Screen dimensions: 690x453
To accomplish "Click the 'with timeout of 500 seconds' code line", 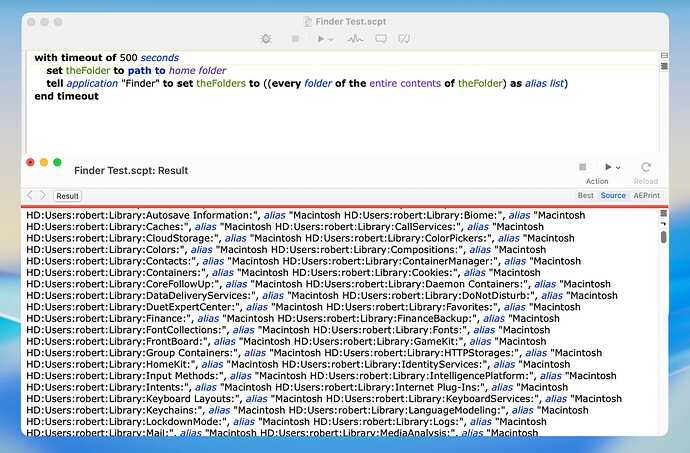I will (x=106, y=58).
